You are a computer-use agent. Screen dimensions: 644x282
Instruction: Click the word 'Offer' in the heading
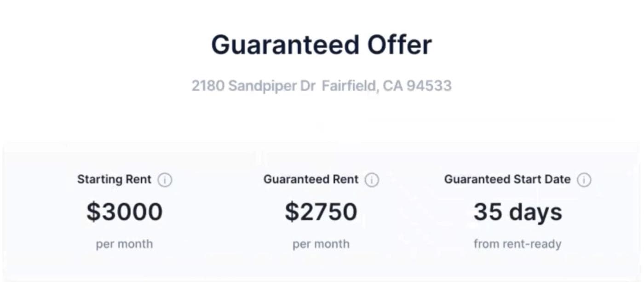pos(399,45)
